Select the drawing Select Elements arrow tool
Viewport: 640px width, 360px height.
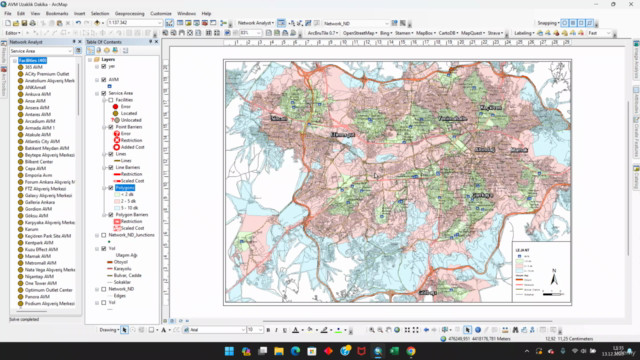[x=124, y=330]
